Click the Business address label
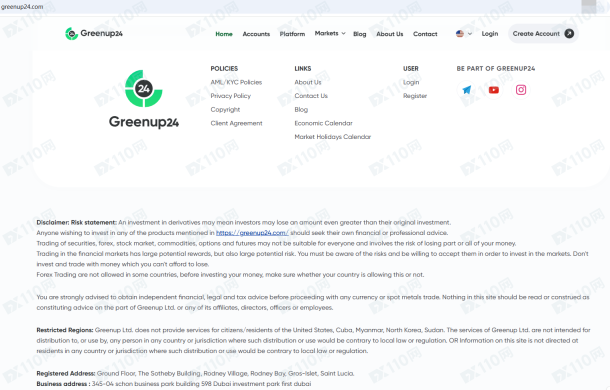 coord(63,384)
